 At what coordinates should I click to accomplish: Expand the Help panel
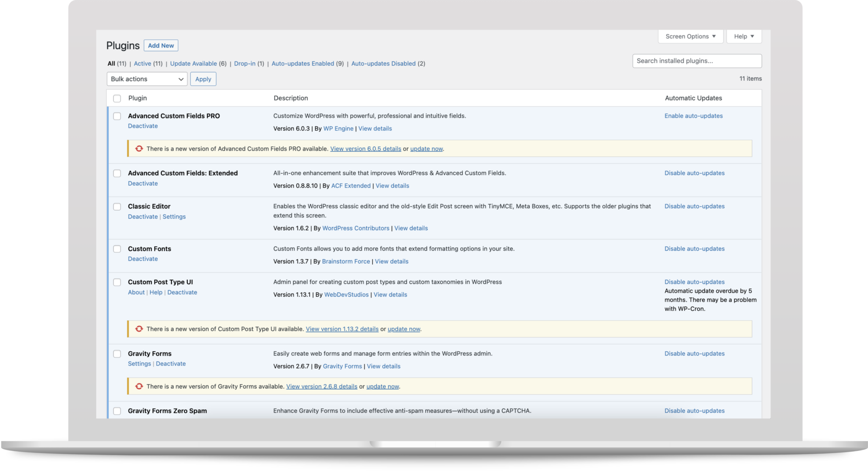(744, 36)
